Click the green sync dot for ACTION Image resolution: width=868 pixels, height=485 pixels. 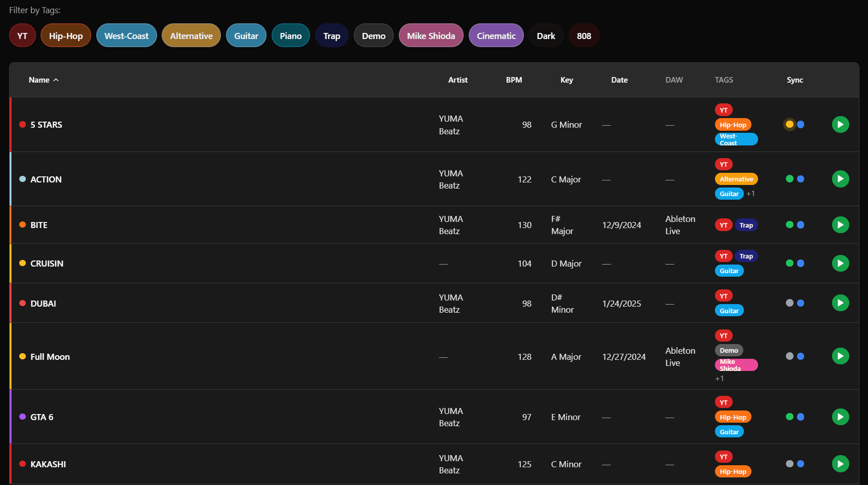click(789, 179)
